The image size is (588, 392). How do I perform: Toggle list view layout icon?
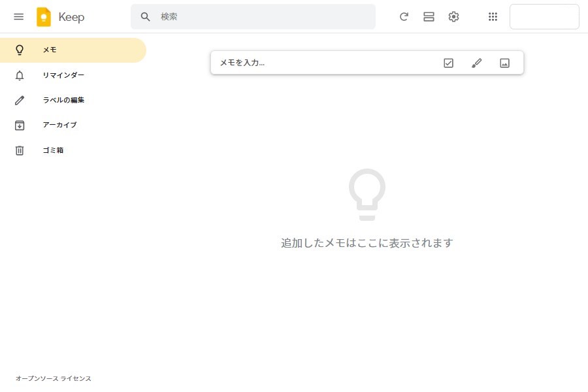[x=429, y=17]
